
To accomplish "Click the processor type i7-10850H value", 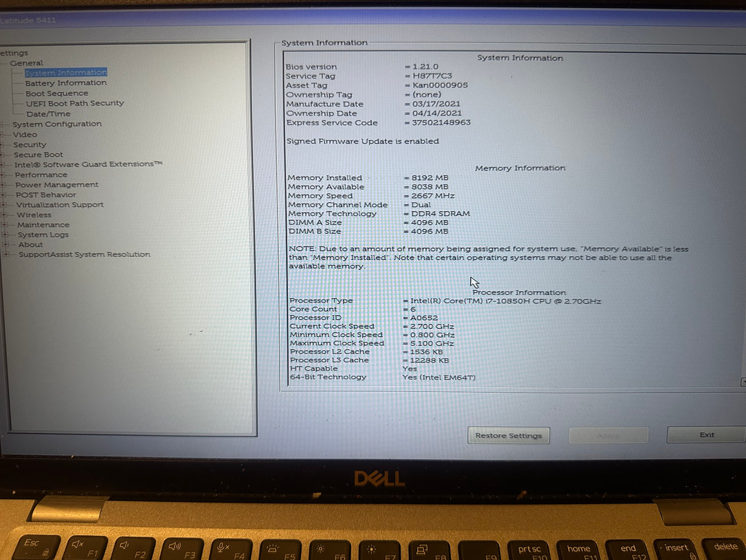I will pos(506,301).
